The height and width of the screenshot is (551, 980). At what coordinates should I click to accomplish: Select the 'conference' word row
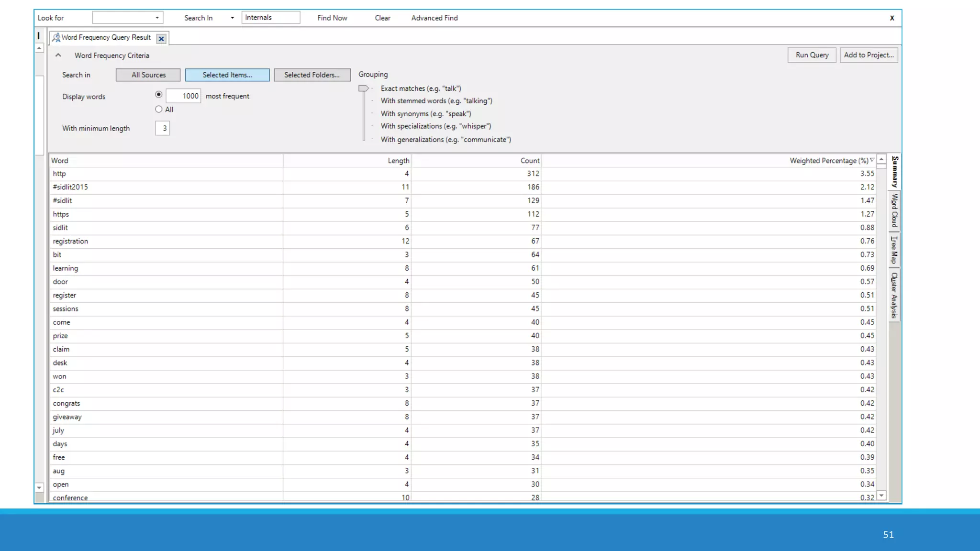463,497
